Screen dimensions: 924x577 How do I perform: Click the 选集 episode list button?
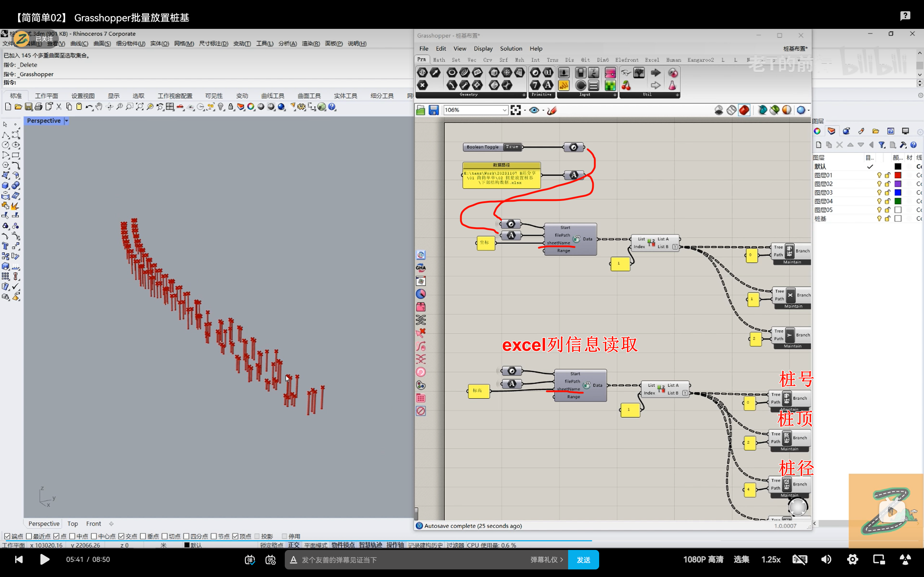[x=741, y=559]
